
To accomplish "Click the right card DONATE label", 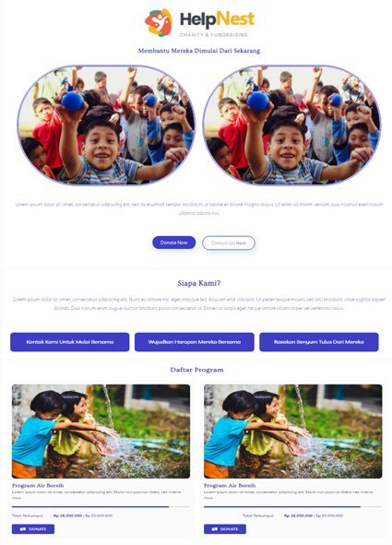I will pyautogui.click(x=230, y=529).
